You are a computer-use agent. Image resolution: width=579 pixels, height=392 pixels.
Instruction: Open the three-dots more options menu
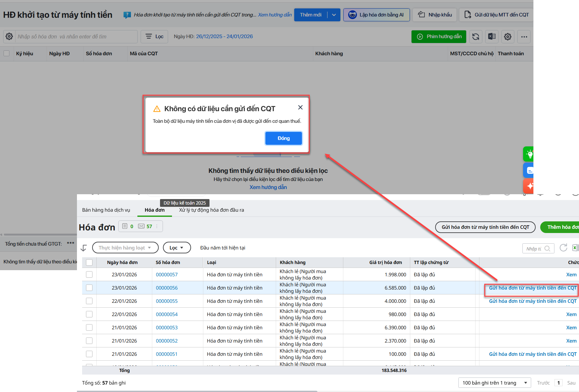coord(524,37)
